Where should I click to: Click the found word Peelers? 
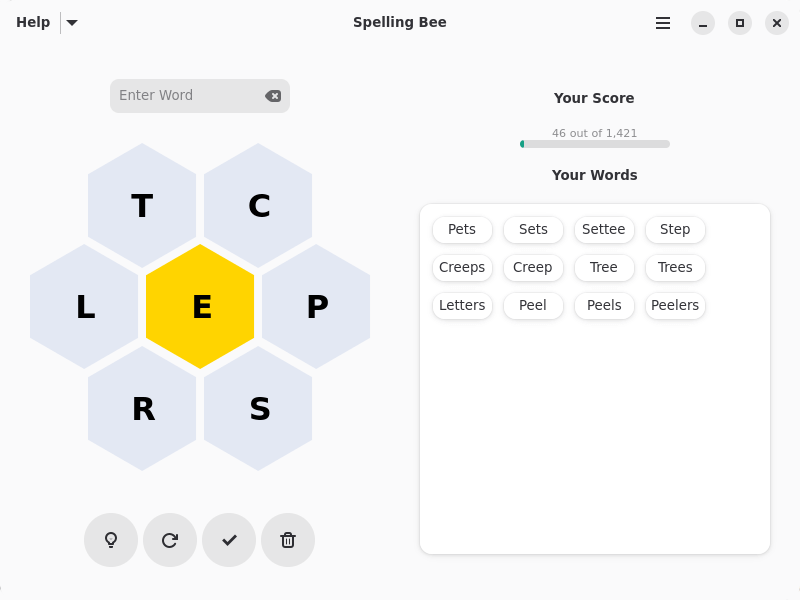(x=675, y=305)
